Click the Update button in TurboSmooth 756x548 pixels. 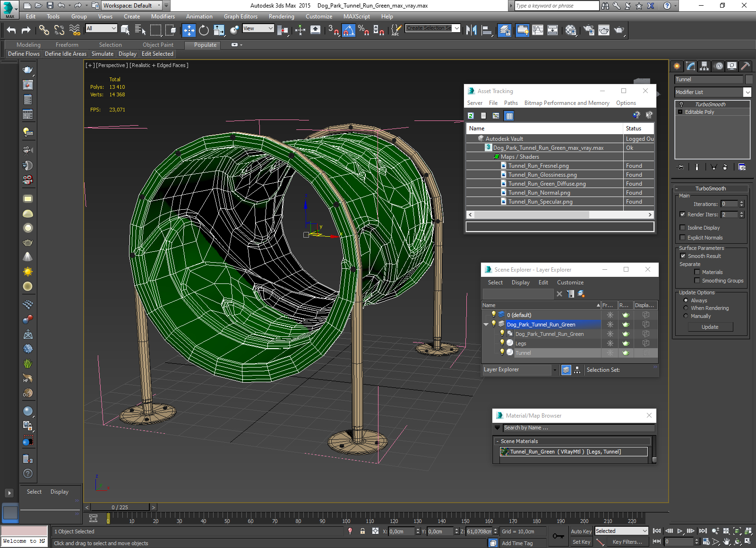(710, 327)
